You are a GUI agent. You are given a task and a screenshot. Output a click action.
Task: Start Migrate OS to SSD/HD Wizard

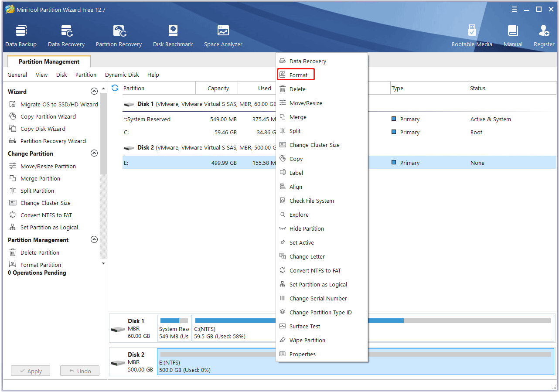point(54,104)
